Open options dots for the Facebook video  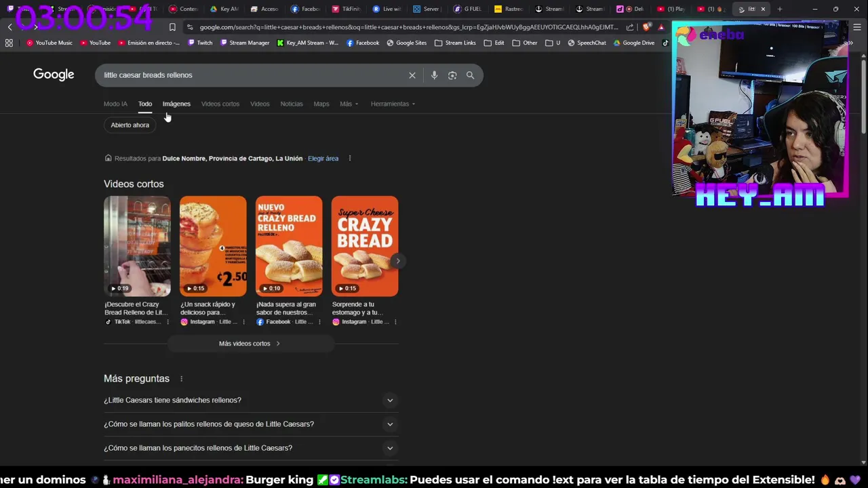(319, 322)
